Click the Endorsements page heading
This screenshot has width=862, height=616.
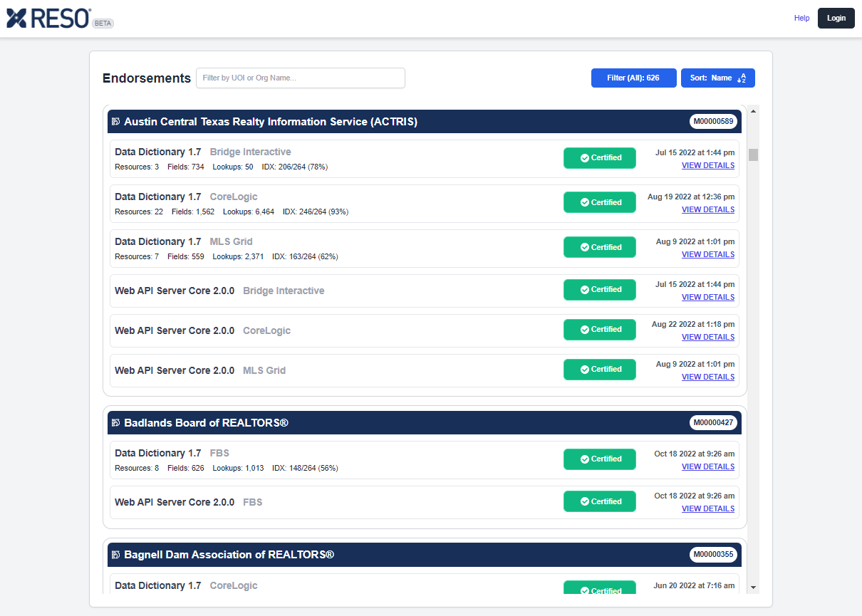147,78
